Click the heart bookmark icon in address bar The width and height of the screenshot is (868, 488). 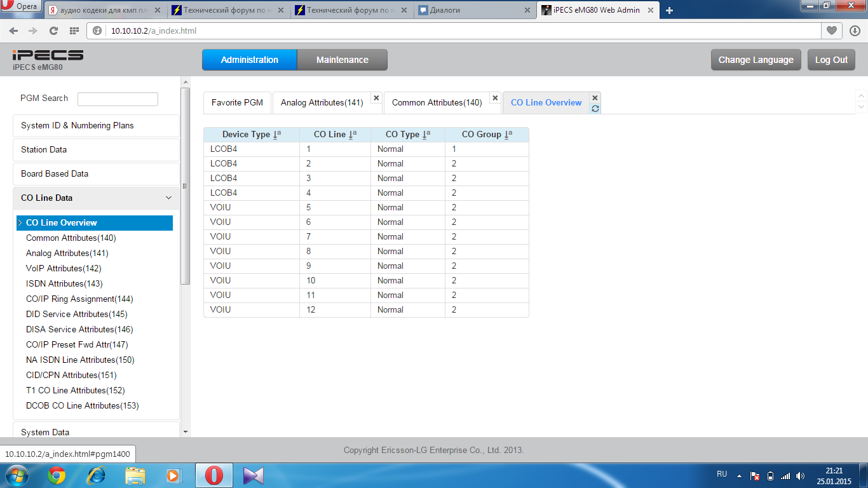coord(831,30)
